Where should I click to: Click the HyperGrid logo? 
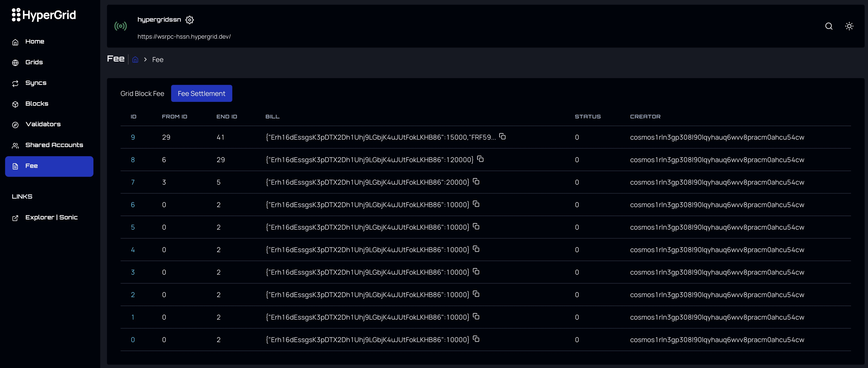[x=44, y=15]
